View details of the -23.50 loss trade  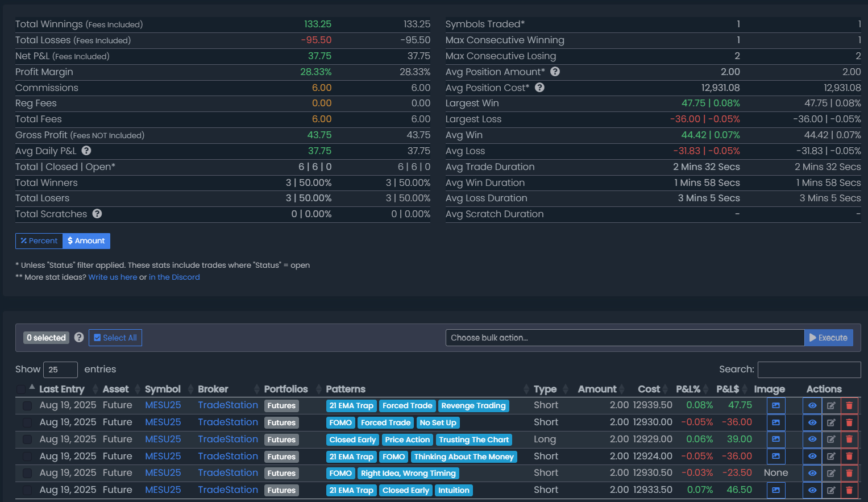pos(812,473)
